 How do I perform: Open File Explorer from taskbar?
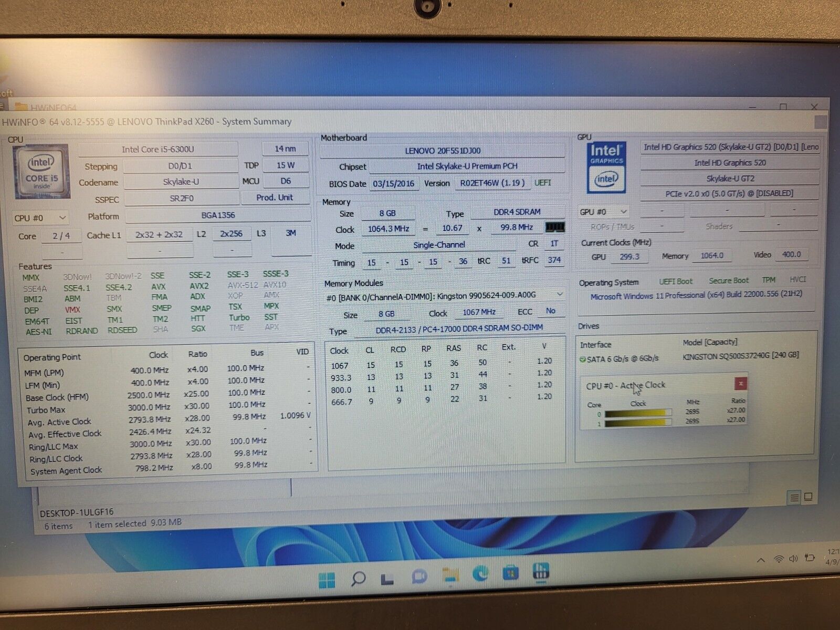tap(450, 575)
